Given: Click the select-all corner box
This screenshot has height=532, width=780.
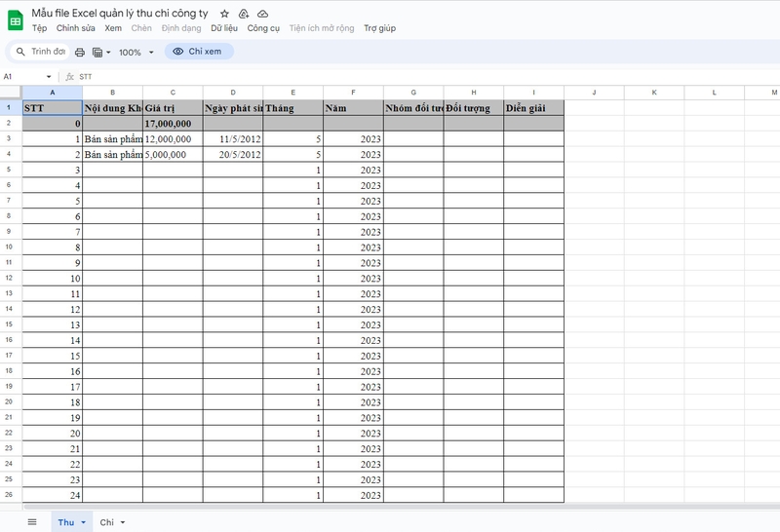Looking at the screenshot, I should (11, 93).
